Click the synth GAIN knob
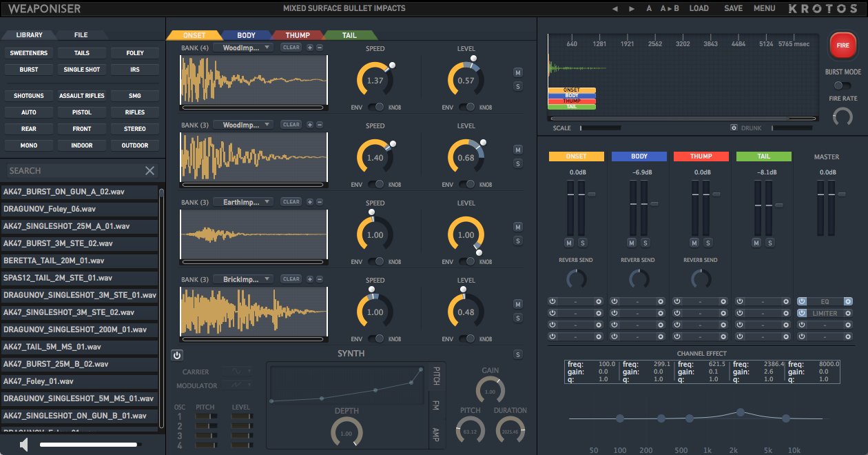The width and height of the screenshot is (868, 455). coord(490,391)
